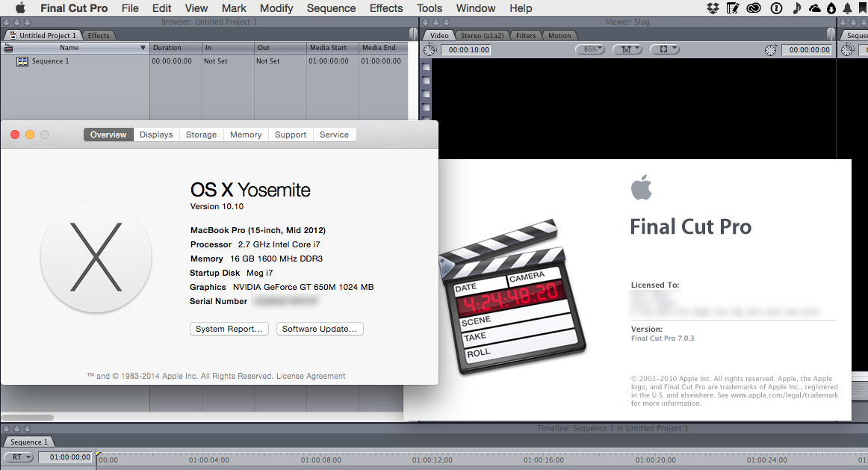Click the Browser horizontal scrollbar
Viewport: 868px width, 470px height.
[27, 418]
